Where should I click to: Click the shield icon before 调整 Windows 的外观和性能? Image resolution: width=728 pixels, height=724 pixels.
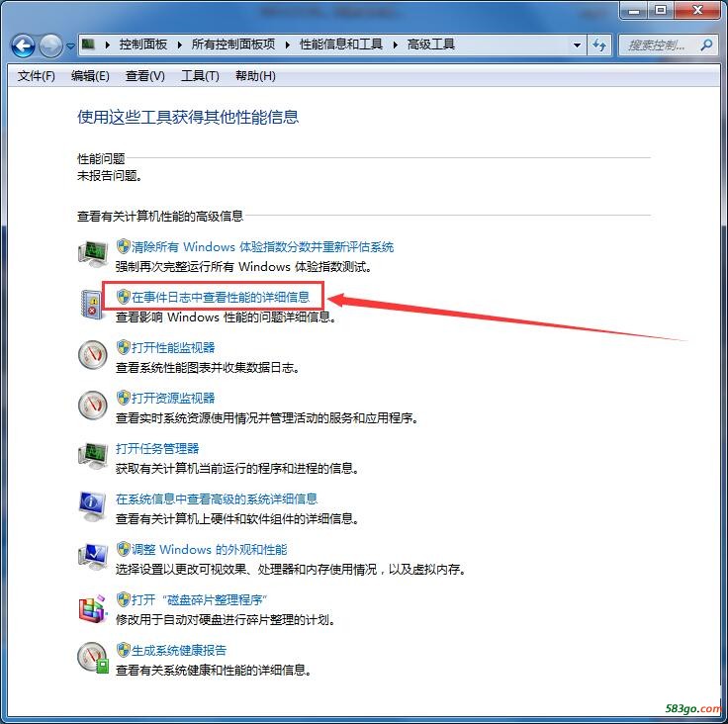[123, 549]
